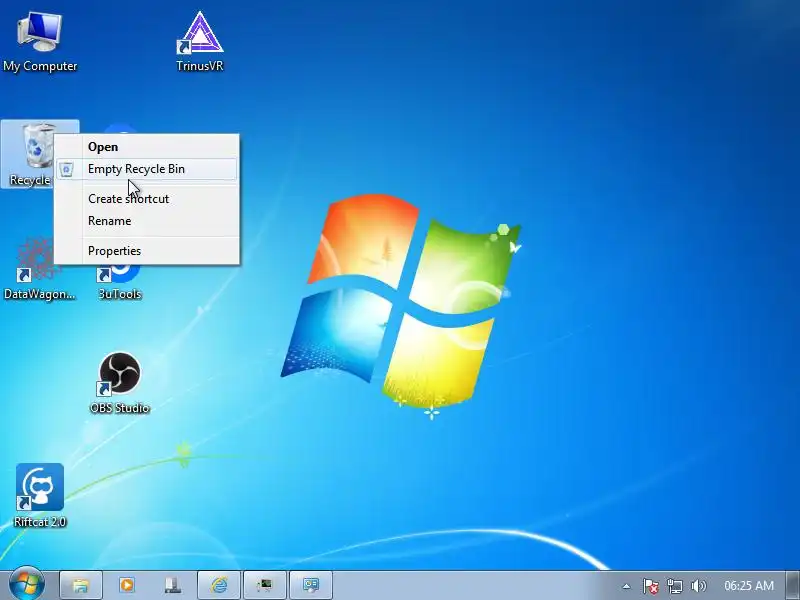800x600 pixels.
Task: Click the remote display taskbar button
Action: 311,585
